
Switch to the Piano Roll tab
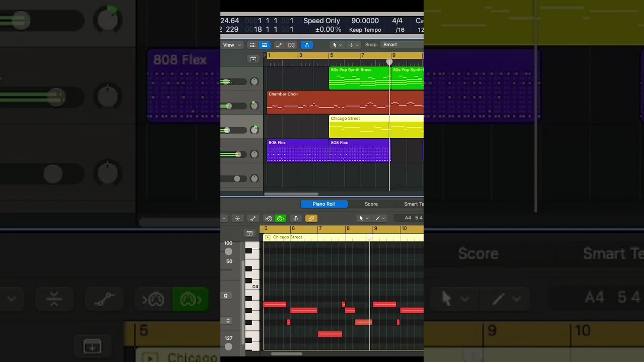point(324,204)
